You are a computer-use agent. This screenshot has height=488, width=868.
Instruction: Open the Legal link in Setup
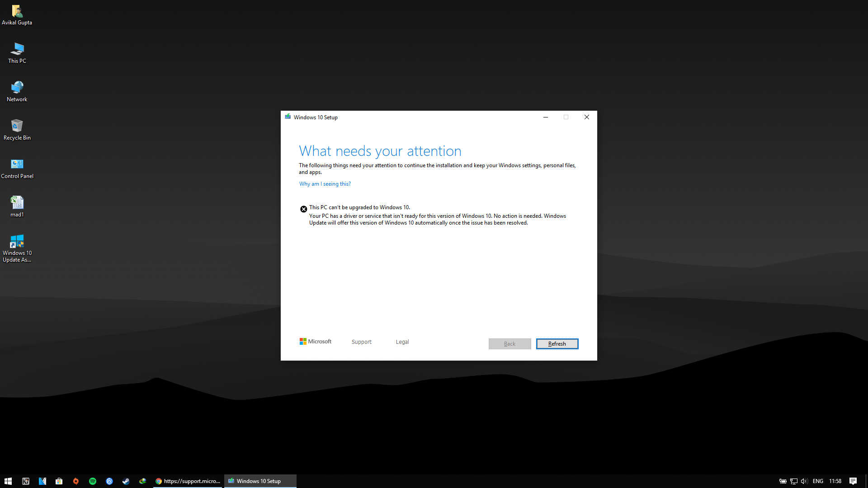click(x=402, y=342)
